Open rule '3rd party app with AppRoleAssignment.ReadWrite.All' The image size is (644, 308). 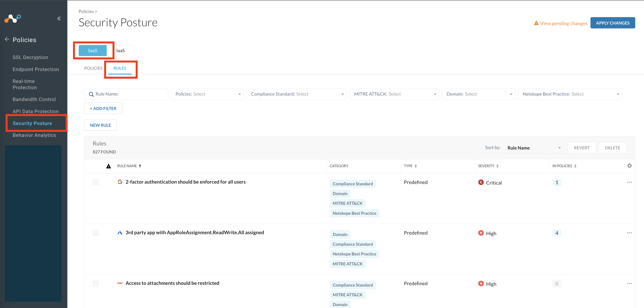(194, 232)
